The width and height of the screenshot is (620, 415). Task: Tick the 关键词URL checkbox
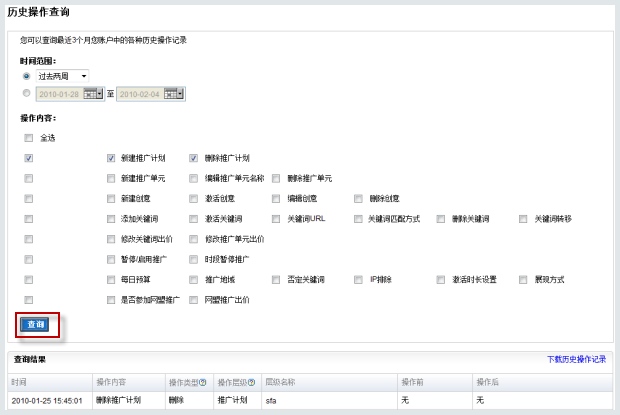click(277, 218)
